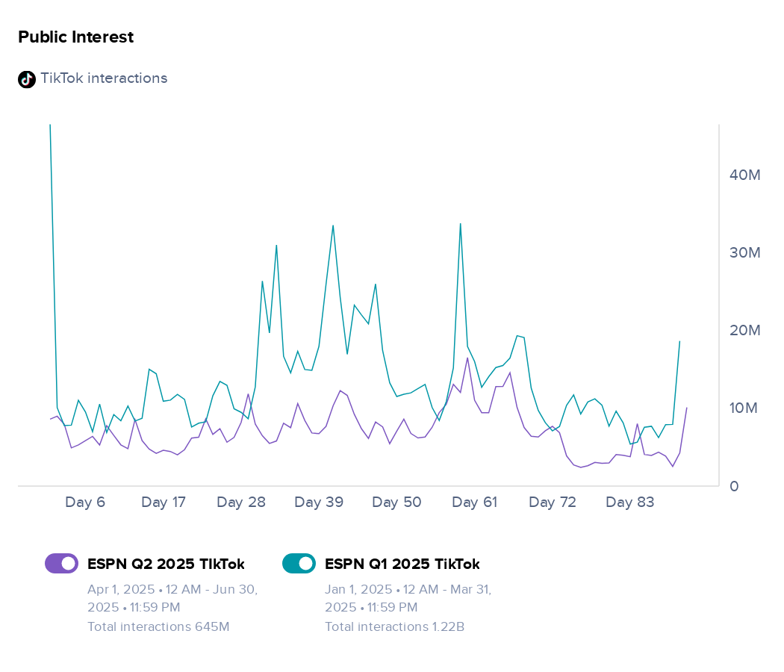Image resolution: width=784 pixels, height=672 pixels.
Task: Click the Public Interest heading
Action: click(76, 37)
